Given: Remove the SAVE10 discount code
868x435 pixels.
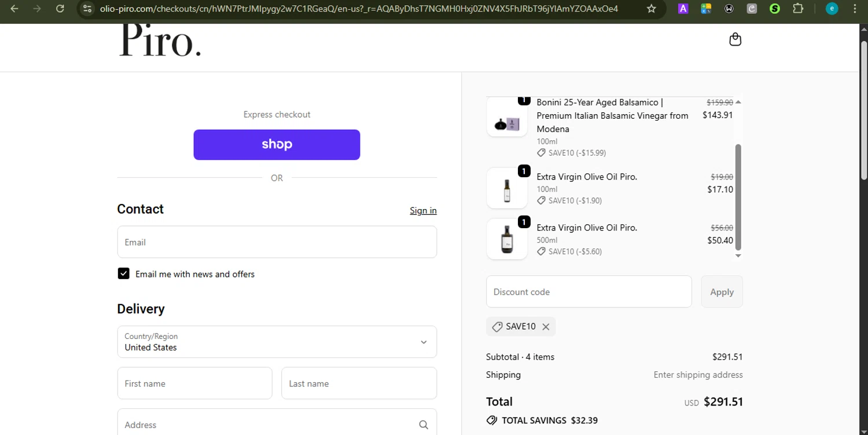Looking at the screenshot, I should (x=546, y=327).
